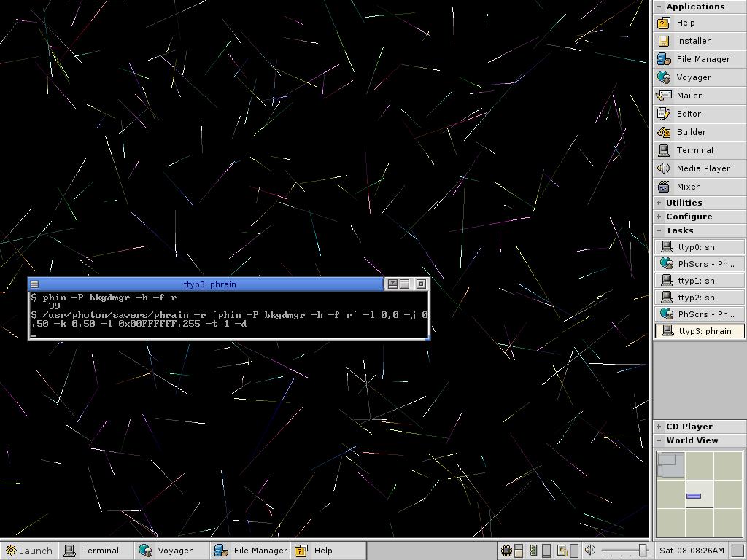Select the top-left World View console with windows
The height and width of the screenshot is (560, 747).
point(671,465)
